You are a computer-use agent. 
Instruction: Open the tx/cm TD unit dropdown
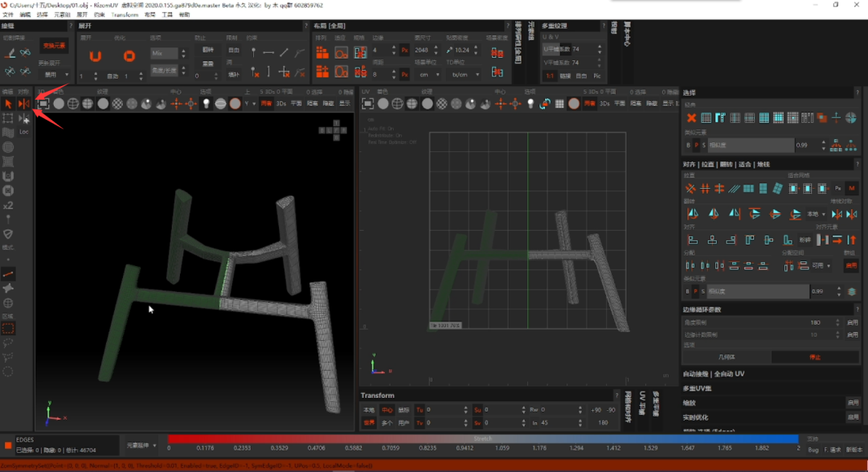(463, 75)
